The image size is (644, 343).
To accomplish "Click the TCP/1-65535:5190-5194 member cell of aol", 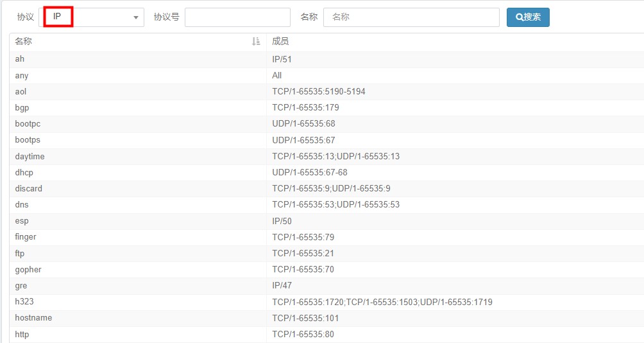I will [x=319, y=91].
